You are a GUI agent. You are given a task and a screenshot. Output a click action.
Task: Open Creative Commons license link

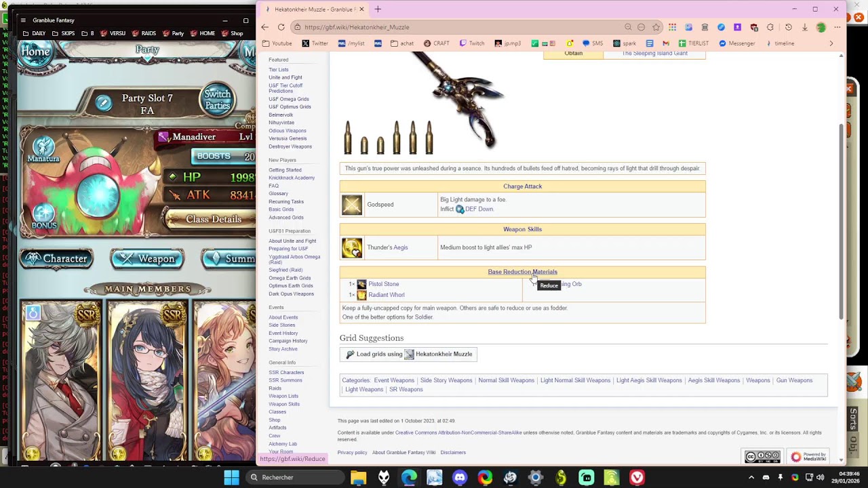tap(458, 432)
